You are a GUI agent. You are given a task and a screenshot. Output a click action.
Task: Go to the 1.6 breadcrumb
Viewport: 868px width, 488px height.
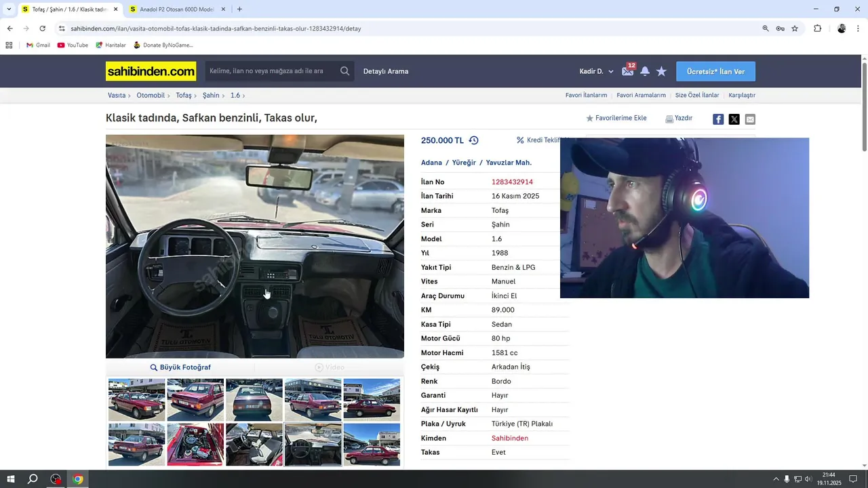[x=235, y=96]
